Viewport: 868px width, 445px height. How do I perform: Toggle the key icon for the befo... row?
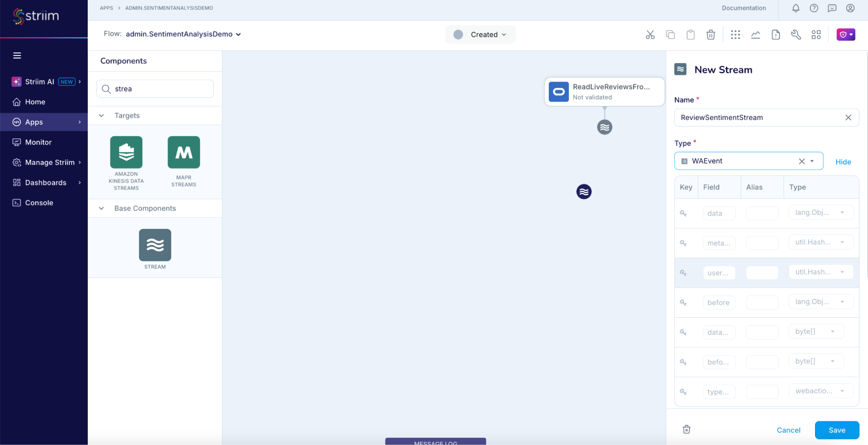683,362
